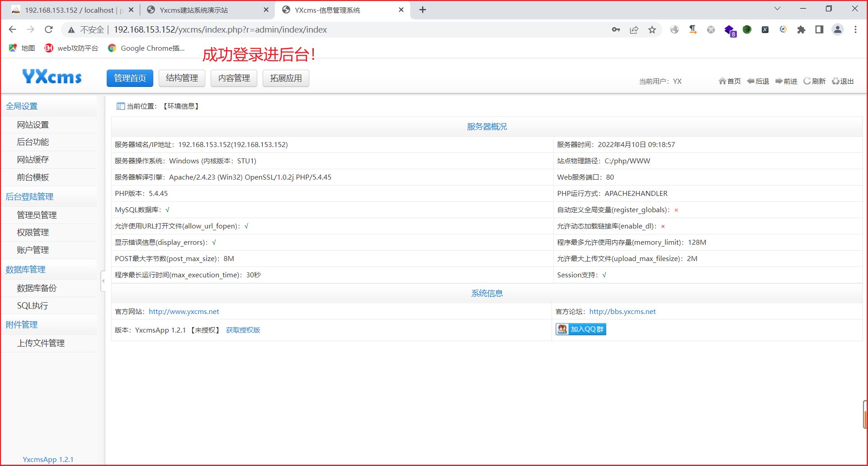Switch to the 192.168.153.152 / localhost tab
The width and height of the screenshot is (868, 466).
[x=72, y=10]
